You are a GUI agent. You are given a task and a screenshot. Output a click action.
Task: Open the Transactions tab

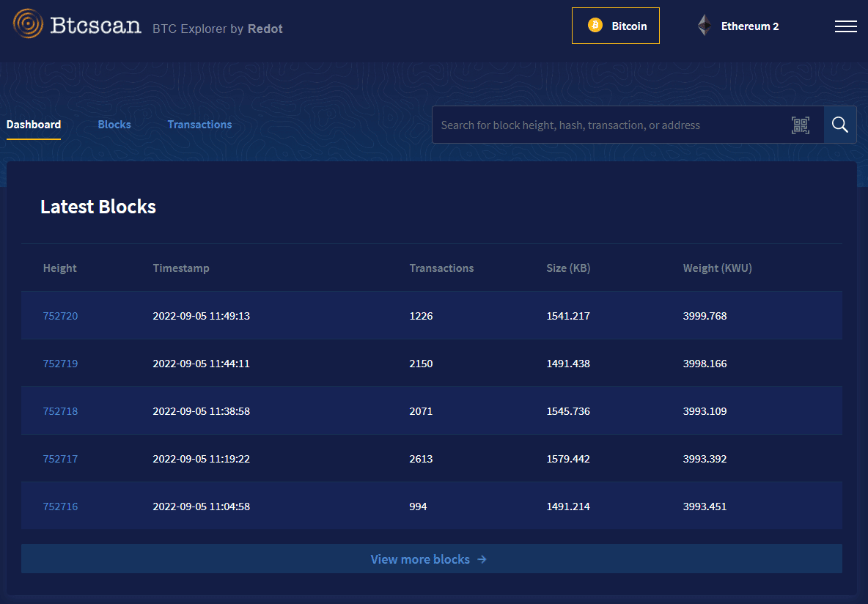click(199, 125)
